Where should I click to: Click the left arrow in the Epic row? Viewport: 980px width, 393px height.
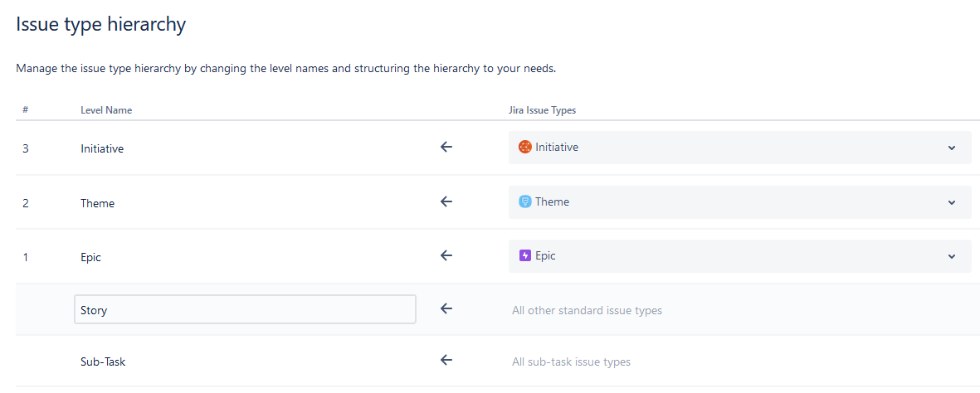446,255
